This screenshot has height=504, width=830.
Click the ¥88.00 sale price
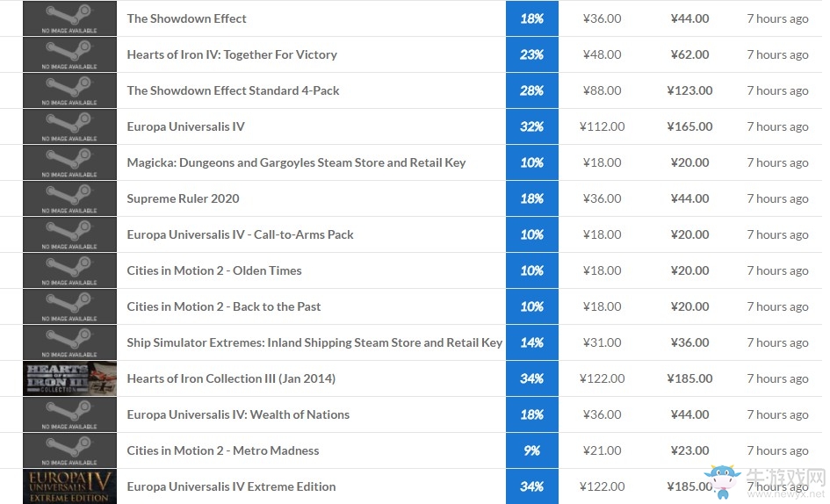tap(602, 90)
